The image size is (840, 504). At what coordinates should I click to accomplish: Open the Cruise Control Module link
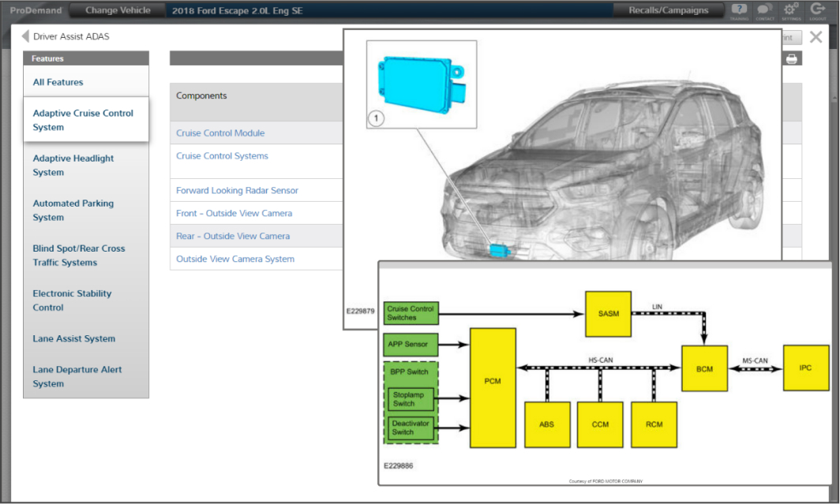(x=220, y=133)
